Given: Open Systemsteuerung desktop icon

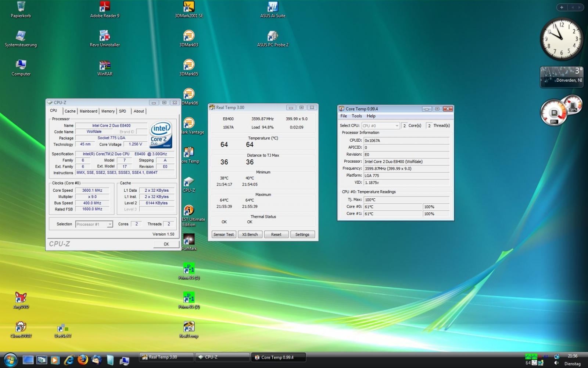Looking at the screenshot, I should [x=21, y=39].
